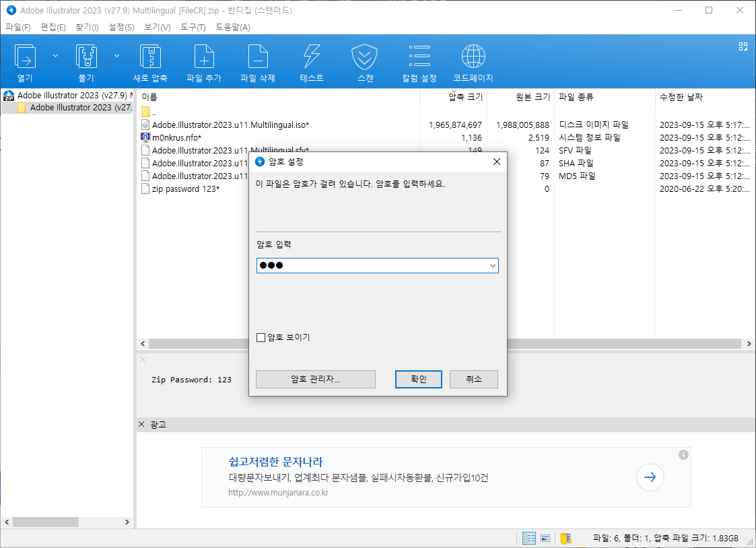Open the 보기(V) menu
756x548 pixels.
(157, 27)
